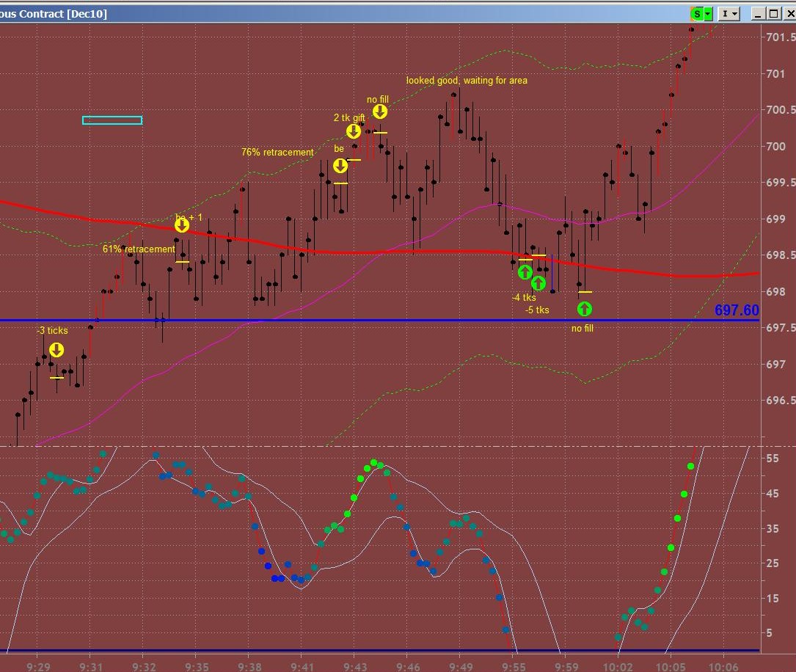Click 700 on the price axis
The width and height of the screenshot is (796, 672).
click(x=775, y=146)
